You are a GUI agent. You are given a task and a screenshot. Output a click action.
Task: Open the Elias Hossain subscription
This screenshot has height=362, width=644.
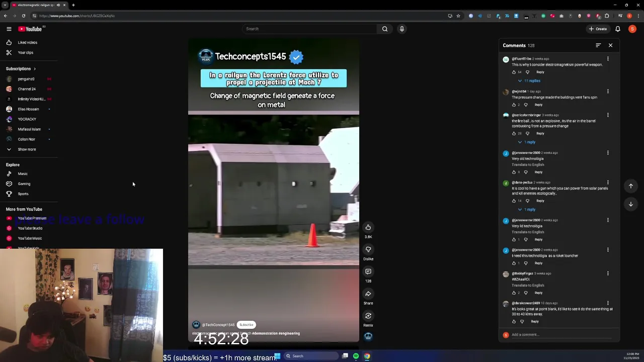pyautogui.click(x=29, y=109)
